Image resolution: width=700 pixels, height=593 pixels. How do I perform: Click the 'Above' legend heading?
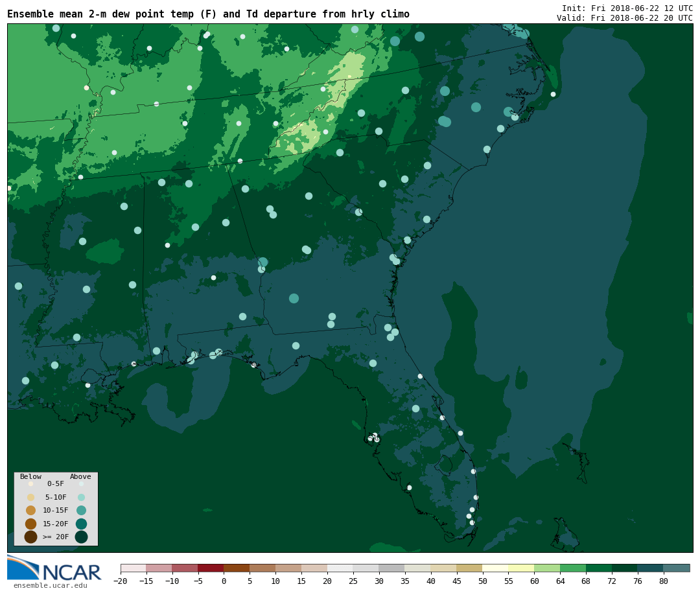pyautogui.click(x=80, y=476)
